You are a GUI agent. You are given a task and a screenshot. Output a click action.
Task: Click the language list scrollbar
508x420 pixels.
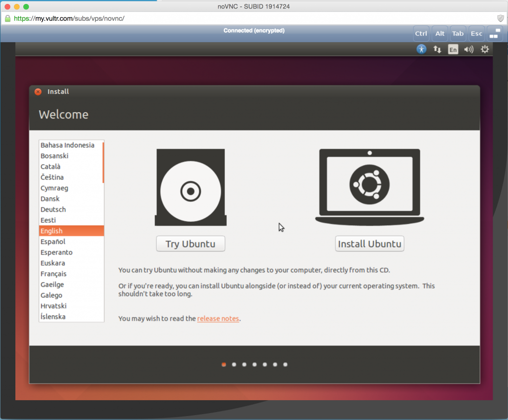103,163
